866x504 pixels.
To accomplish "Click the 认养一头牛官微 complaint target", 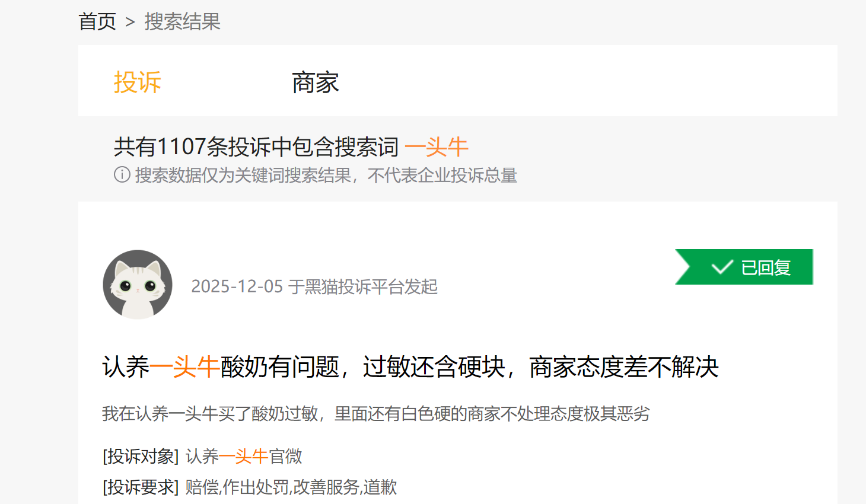I will coord(244,457).
